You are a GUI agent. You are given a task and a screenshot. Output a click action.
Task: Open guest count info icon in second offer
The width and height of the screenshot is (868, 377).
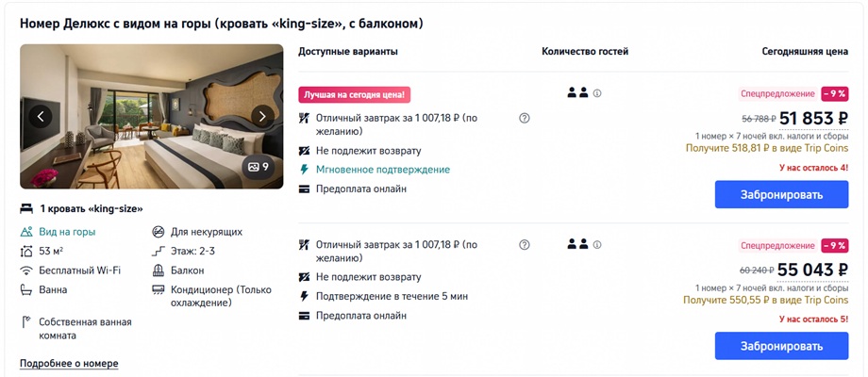(596, 245)
